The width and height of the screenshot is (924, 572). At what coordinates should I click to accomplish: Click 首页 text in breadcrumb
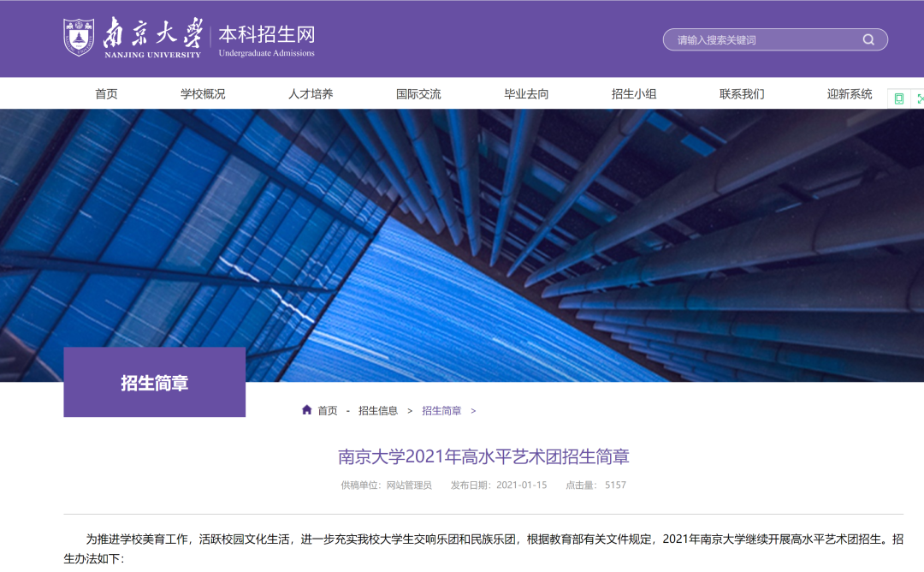(328, 411)
